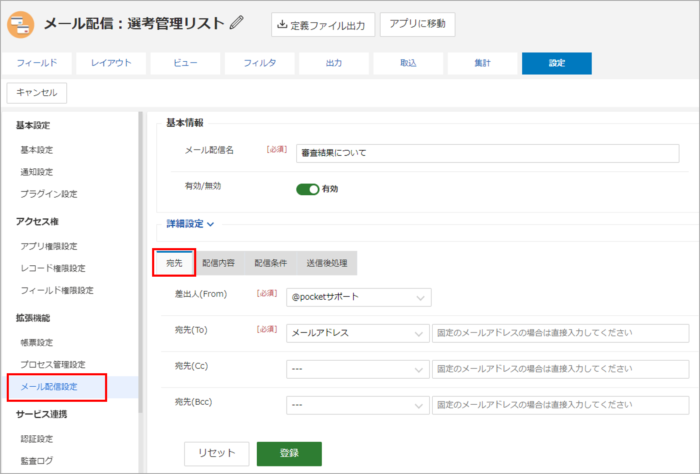700x474 pixels.
Task: Toggle the 有効/無効 switch
Action: 308,189
